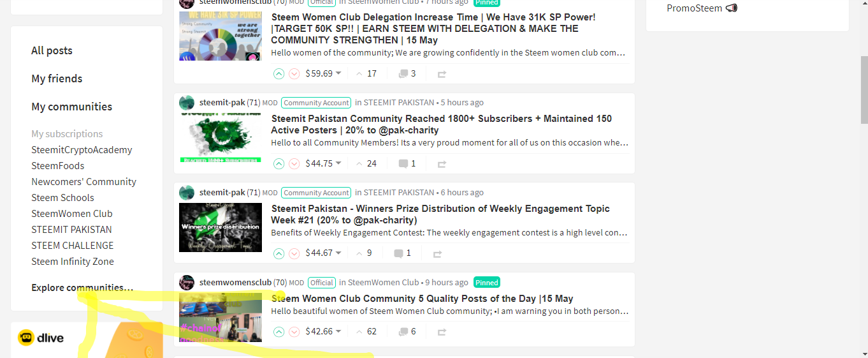This screenshot has width=868, height=358.
Task: Resteem the 5 Quality Posts of the Day post
Action: [442, 332]
